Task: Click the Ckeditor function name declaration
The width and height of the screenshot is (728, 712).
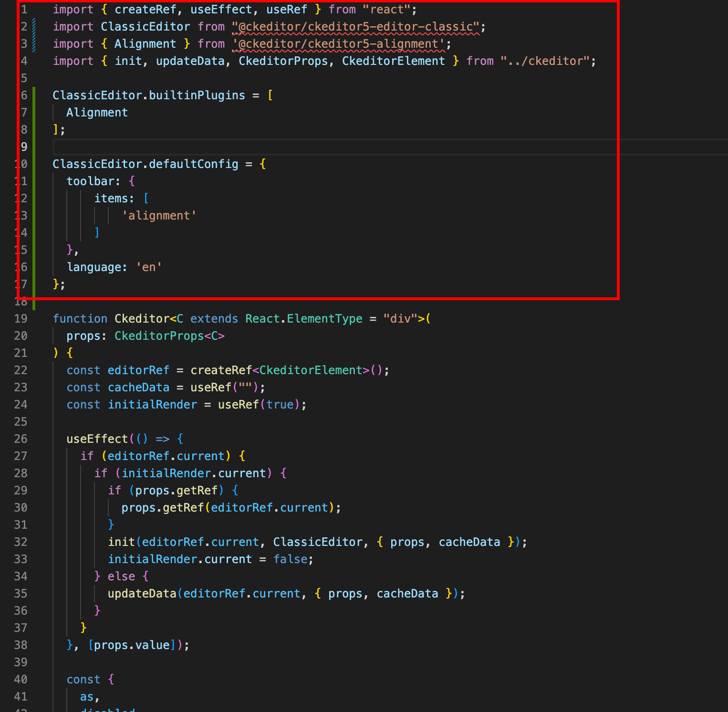Action: pos(142,319)
